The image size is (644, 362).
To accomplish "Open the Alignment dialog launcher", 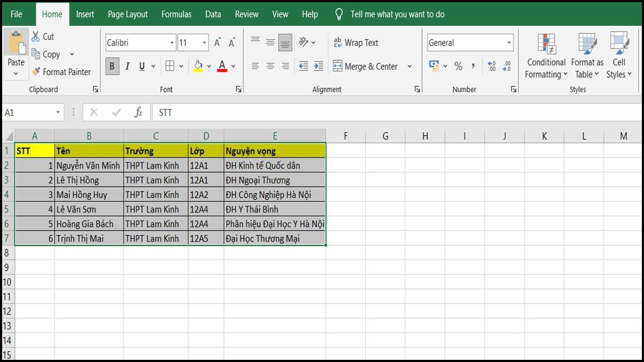I will tap(418, 90).
